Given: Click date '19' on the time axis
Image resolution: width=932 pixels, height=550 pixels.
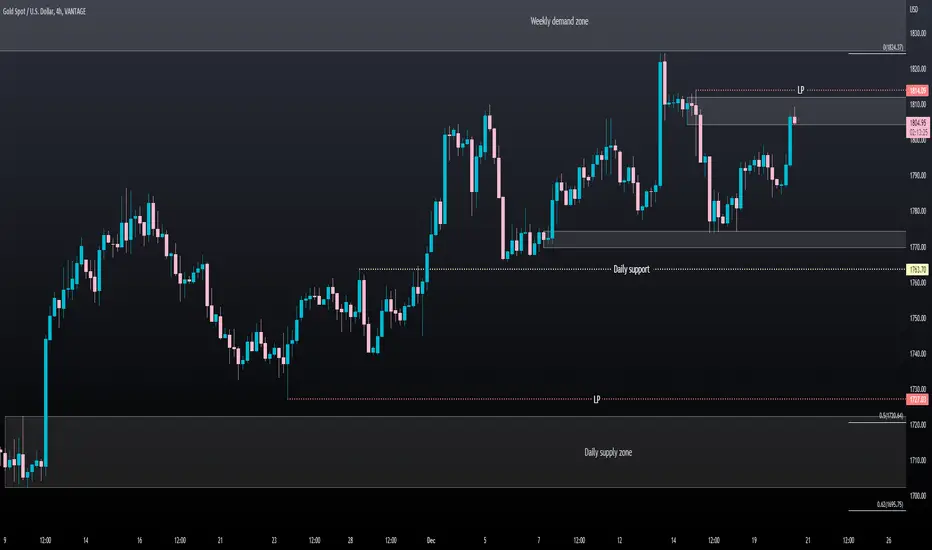Looking at the screenshot, I should click(x=754, y=540).
